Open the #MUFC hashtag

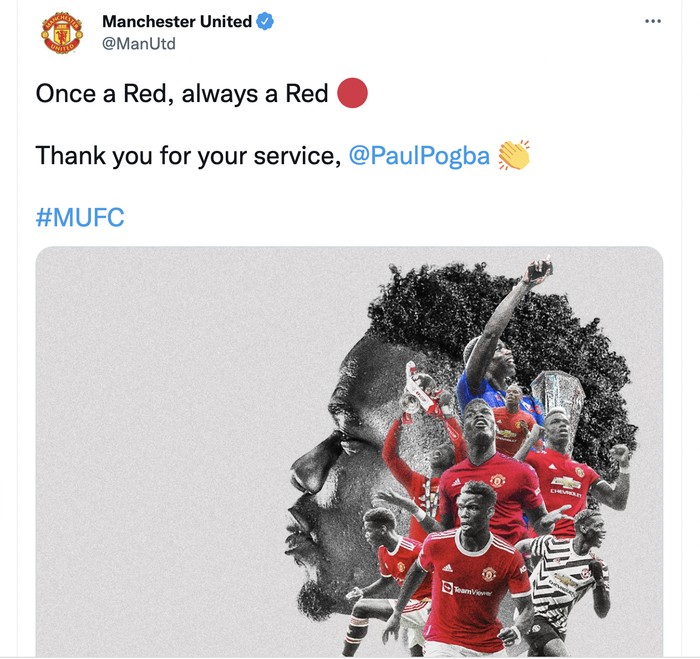[x=80, y=217]
